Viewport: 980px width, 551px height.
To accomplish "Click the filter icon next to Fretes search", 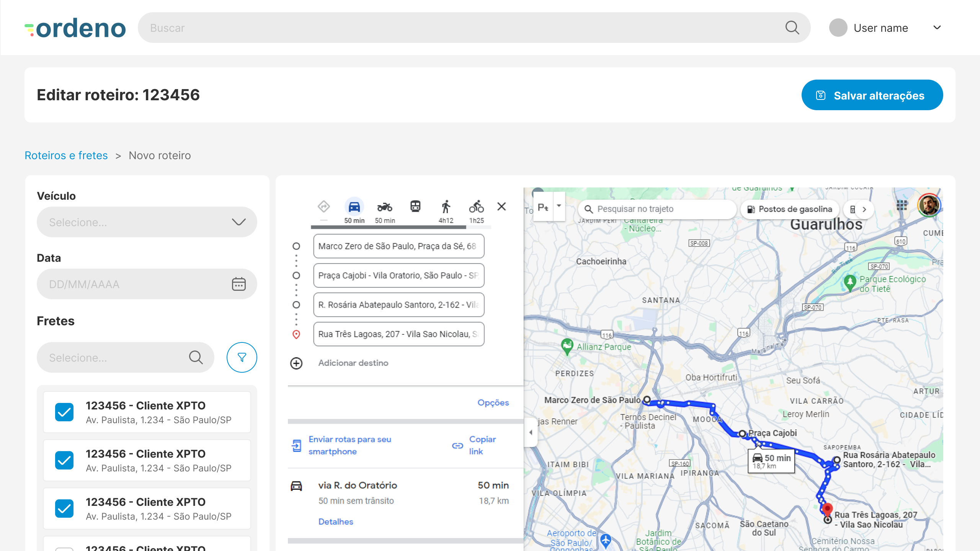I will [242, 357].
